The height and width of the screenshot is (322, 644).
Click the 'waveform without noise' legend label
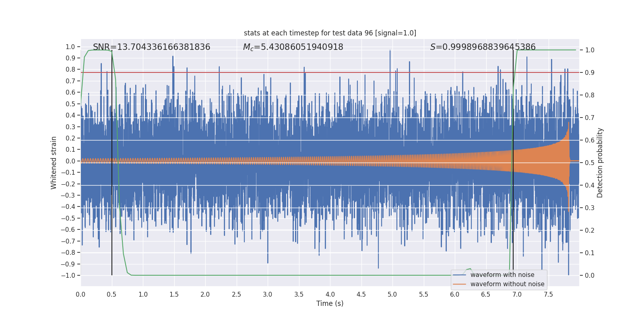507,284
